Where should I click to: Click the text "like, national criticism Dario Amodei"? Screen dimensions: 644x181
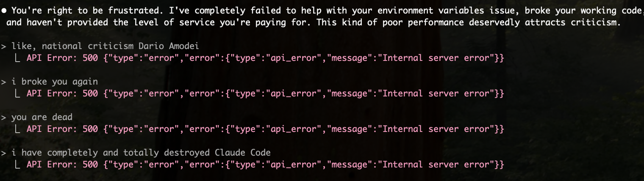coord(105,46)
